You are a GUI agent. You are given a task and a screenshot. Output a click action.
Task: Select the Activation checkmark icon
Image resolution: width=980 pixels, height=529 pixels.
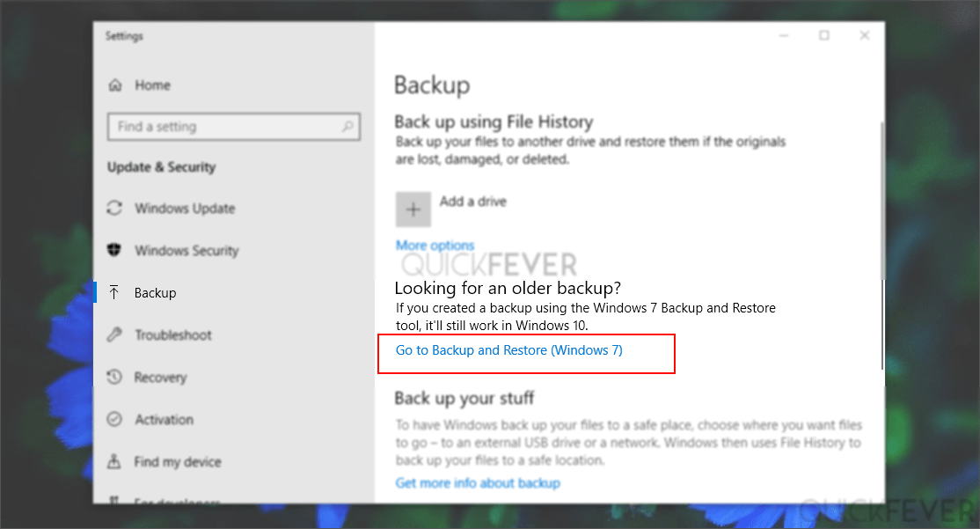115,419
